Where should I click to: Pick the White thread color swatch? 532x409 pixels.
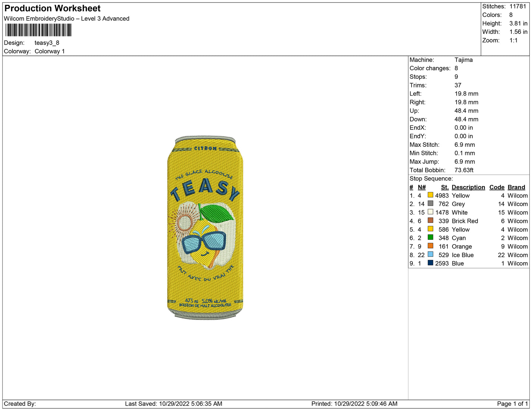point(430,212)
